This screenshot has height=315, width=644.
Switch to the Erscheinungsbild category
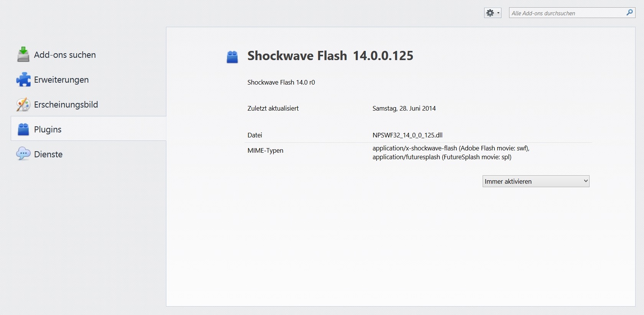point(89,104)
